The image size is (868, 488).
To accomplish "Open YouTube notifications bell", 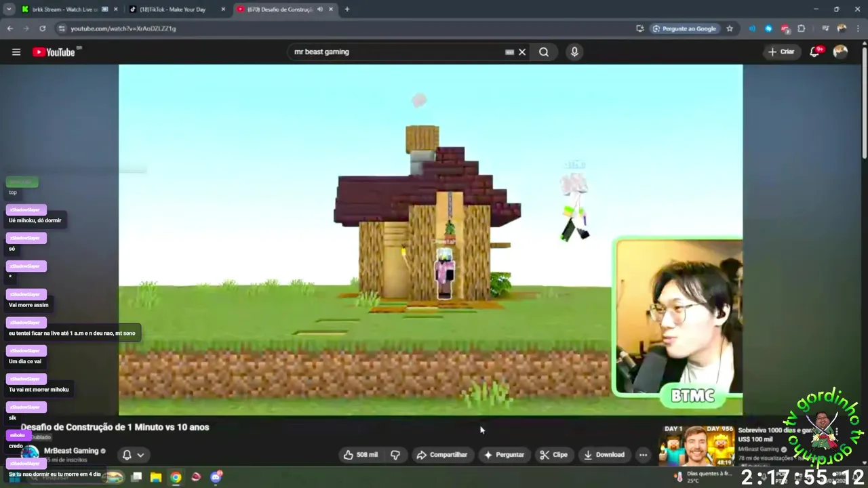I will pos(815,52).
